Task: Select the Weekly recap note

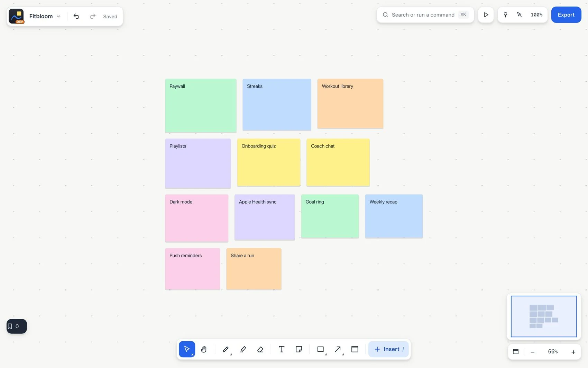Action: point(394,216)
